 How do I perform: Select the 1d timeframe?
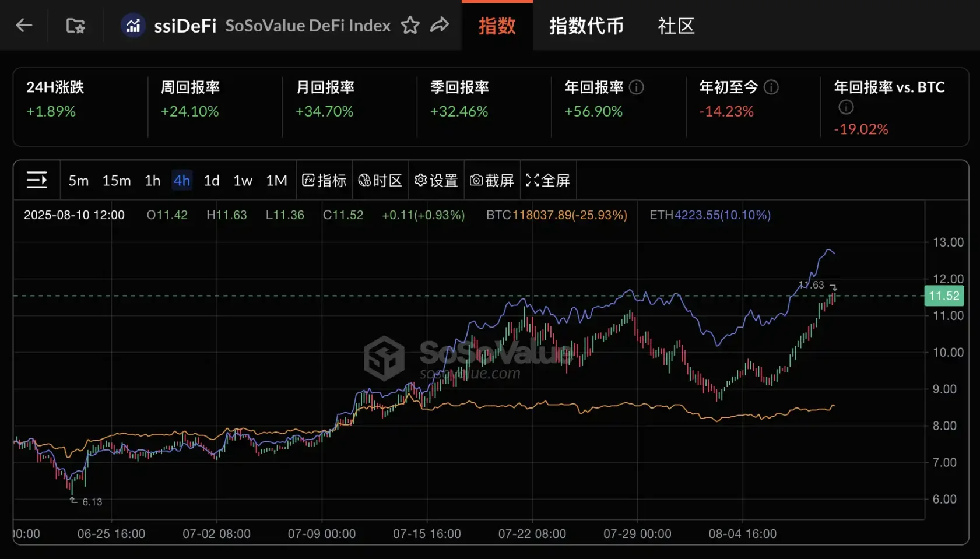(x=211, y=180)
